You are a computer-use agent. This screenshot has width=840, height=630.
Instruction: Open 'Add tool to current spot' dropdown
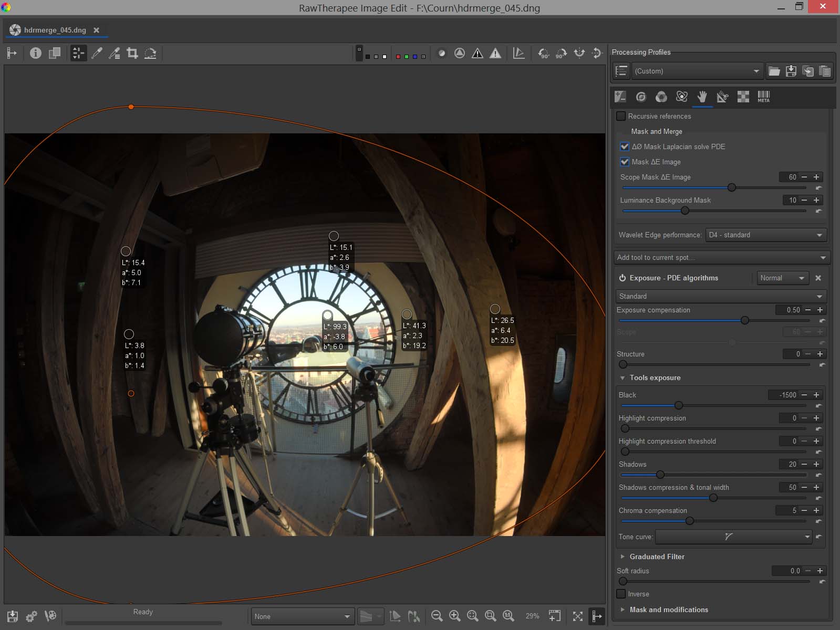point(722,257)
